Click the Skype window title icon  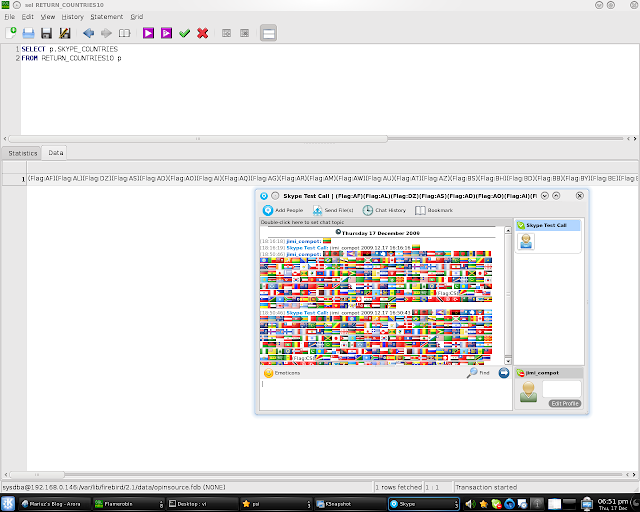pyautogui.click(x=264, y=196)
